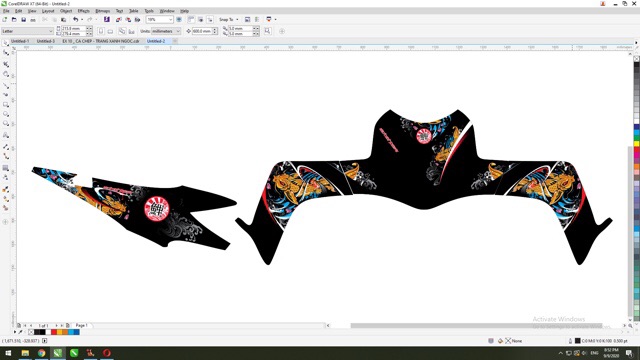Select the Ellipse tool
640x360 pixels.
[x=6, y=114]
